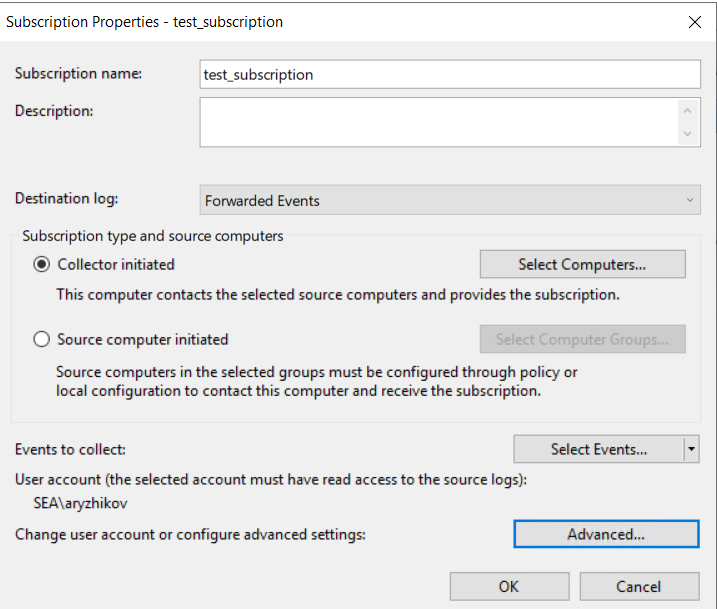Open the Select Events query dialog
This screenshot has width=717, height=609.
click(x=598, y=449)
